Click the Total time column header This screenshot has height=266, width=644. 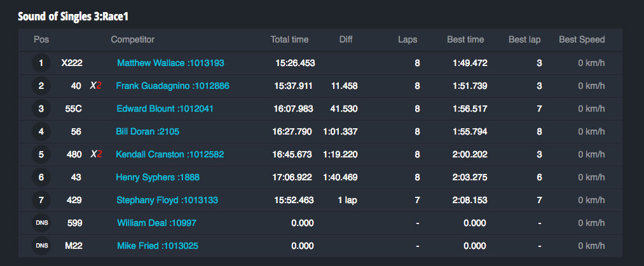(x=289, y=39)
